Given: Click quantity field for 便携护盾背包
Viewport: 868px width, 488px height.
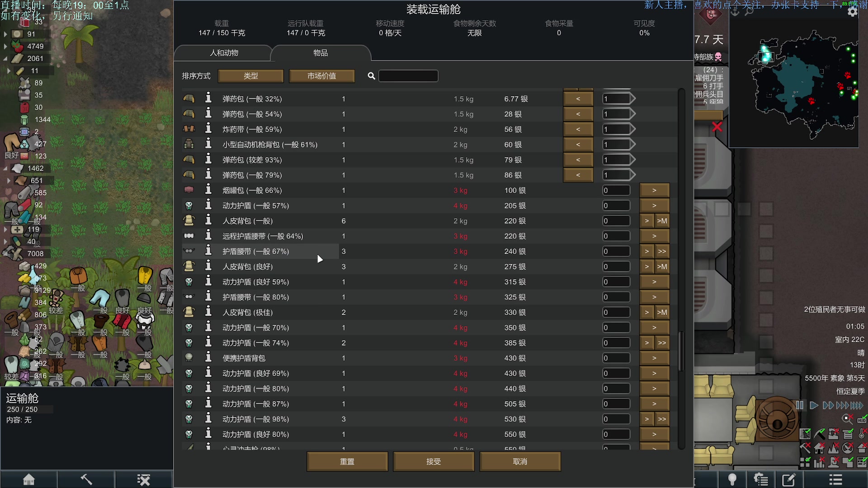Looking at the screenshot, I should tap(616, 358).
